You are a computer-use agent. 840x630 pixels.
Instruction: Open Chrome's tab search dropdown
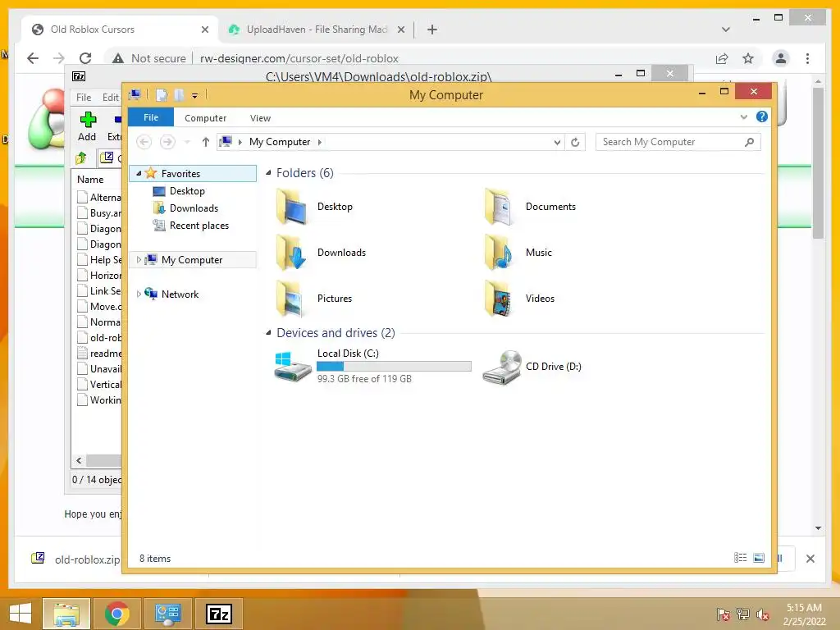tap(725, 30)
